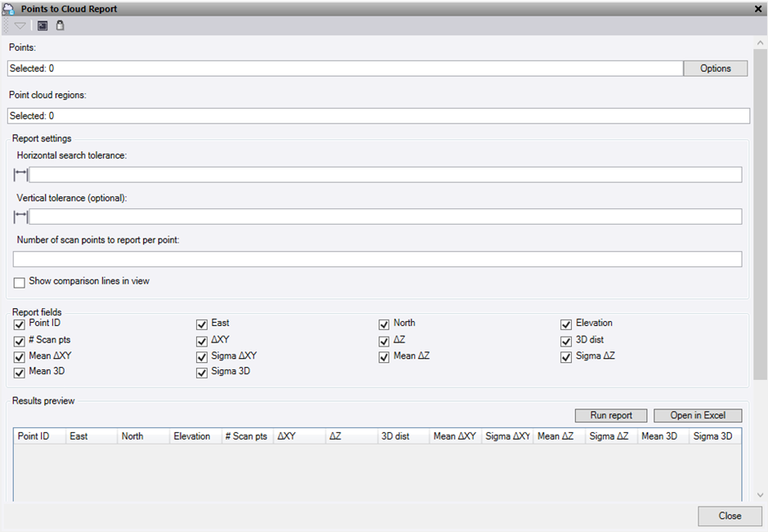The image size is (768, 532).
Task: Click the Options button
Action: pos(715,69)
